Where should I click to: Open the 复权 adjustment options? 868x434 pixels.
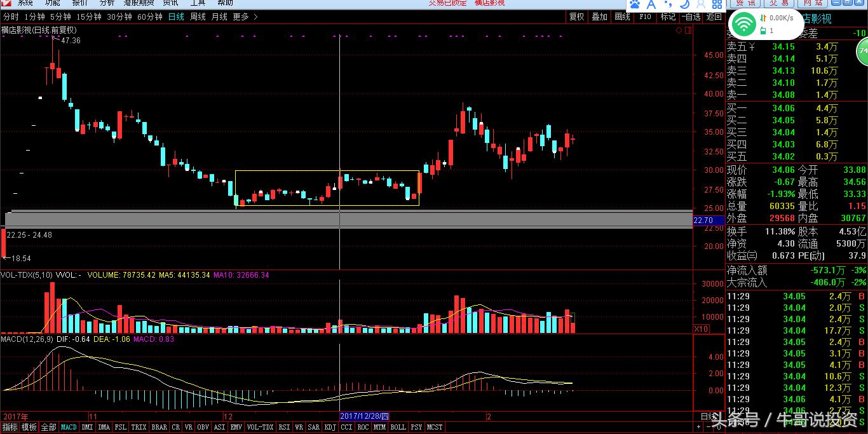[x=576, y=17]
